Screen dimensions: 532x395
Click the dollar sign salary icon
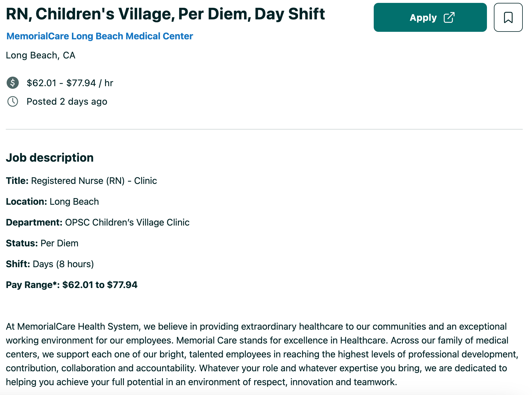click(13, 83)
